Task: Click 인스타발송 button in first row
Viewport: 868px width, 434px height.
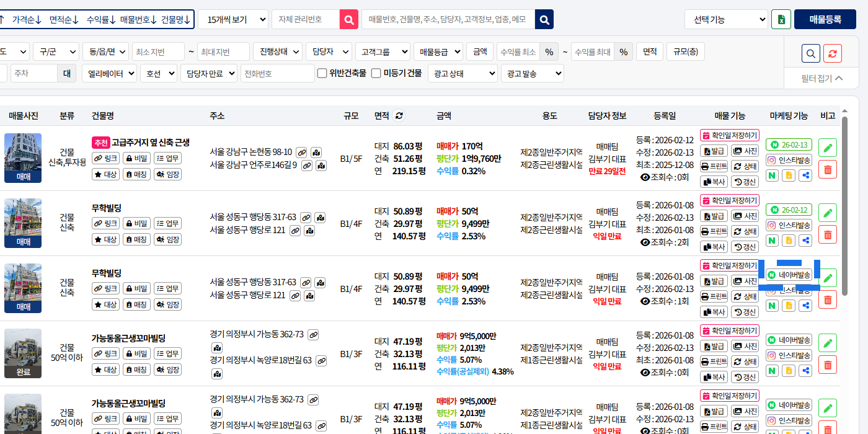Action: click(789, 160)
